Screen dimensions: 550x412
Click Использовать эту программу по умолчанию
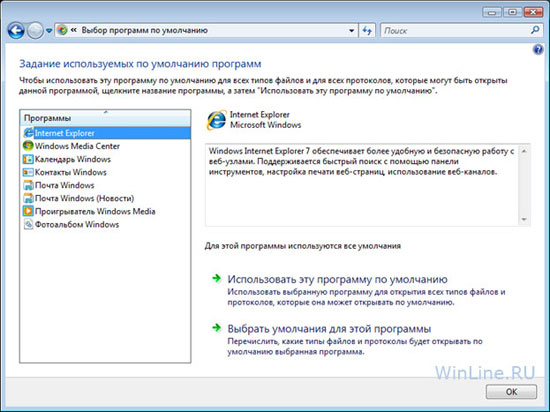tap(337, 279)
